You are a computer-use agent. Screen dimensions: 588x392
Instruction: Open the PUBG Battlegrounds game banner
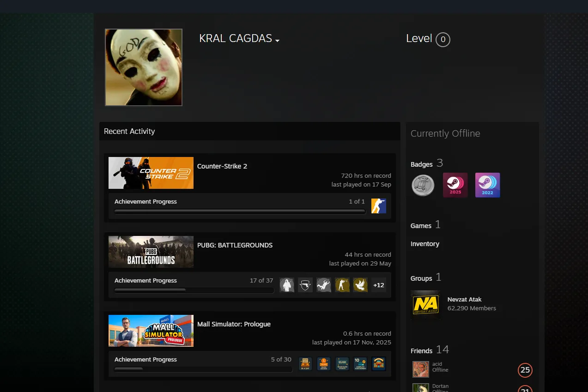tap(151, 252)
